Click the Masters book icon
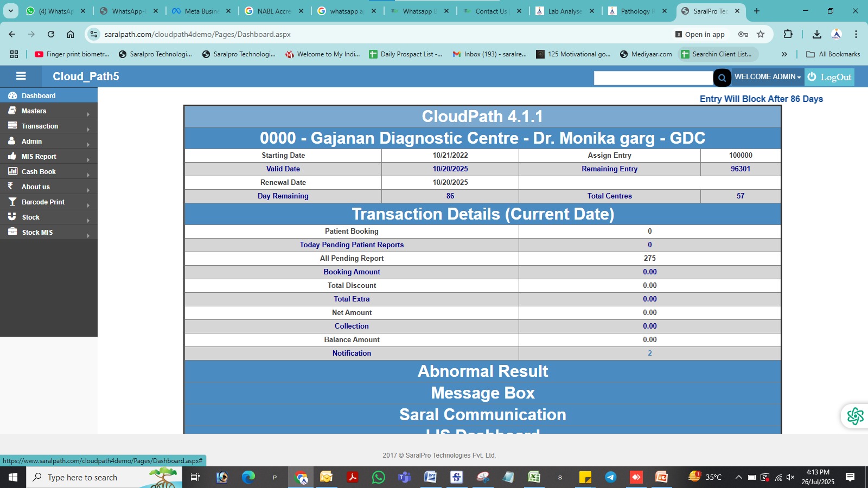The width and height of the screenshot is (868, 488). [12, 110]
